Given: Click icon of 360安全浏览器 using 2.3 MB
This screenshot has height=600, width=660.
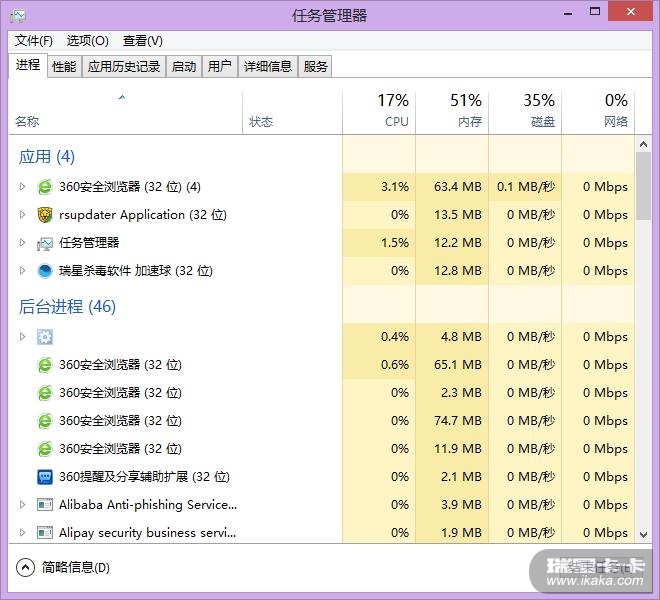Looking at the screenshot, I should point(45,393).
